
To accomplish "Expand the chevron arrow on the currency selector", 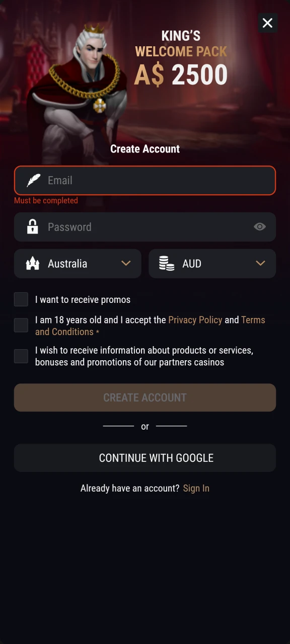I will click(x=260, y=263).
